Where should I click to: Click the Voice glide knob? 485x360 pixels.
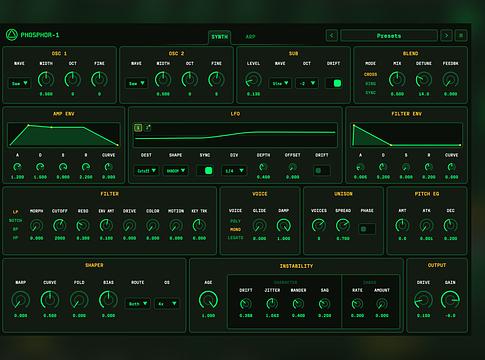pyautogui.click(x=259, y=226)
